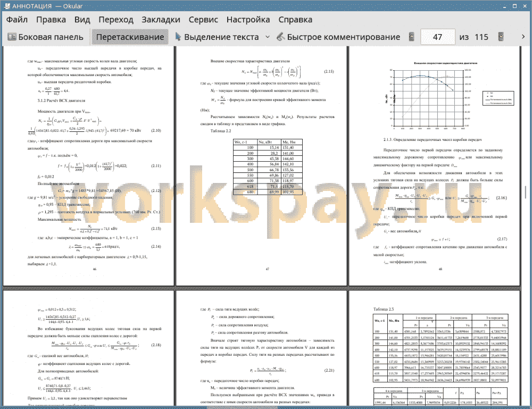Click the page number field showing 47
The height and width of the screenshot is (409, 532).
coord(437,37)
